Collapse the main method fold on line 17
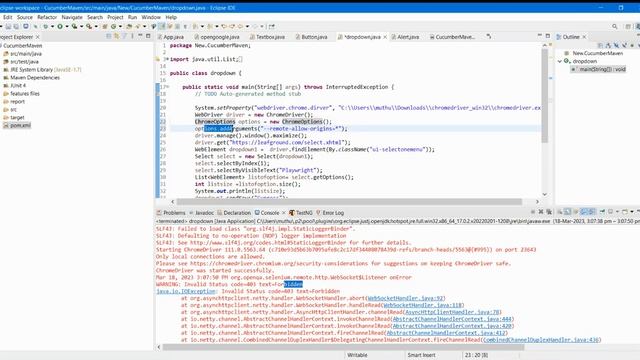The height and width of the screenshot is (360, 640). [x=167, y=87]
